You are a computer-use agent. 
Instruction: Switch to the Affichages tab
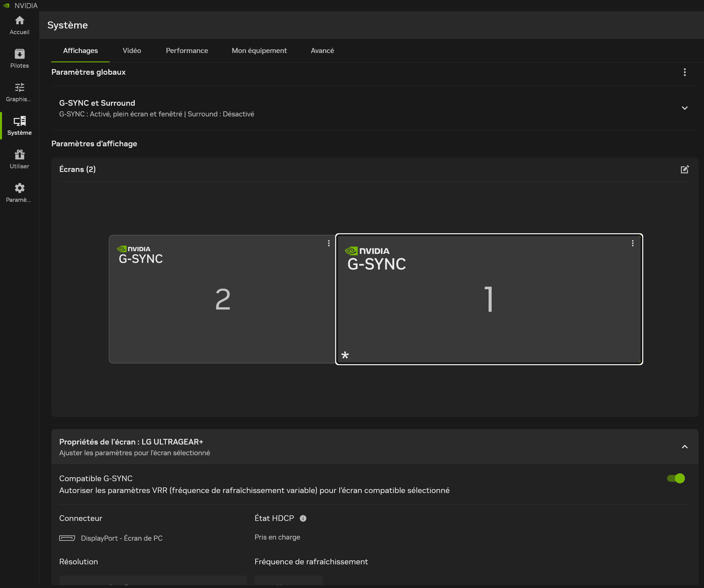[x=80, y=51]
